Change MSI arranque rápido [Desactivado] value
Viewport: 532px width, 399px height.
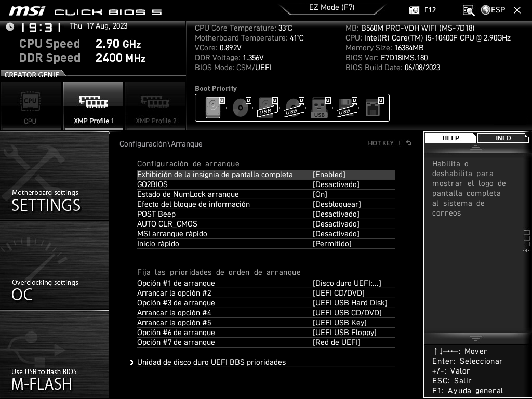point(336,233)
